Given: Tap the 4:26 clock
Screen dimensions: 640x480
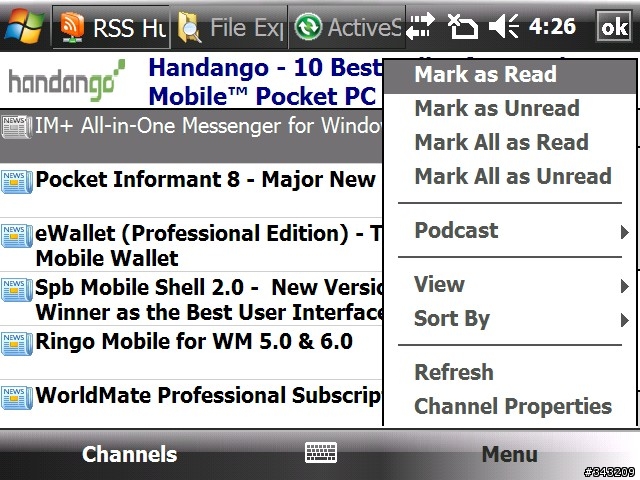Looking at the screenshot, I should pos(552,26).
